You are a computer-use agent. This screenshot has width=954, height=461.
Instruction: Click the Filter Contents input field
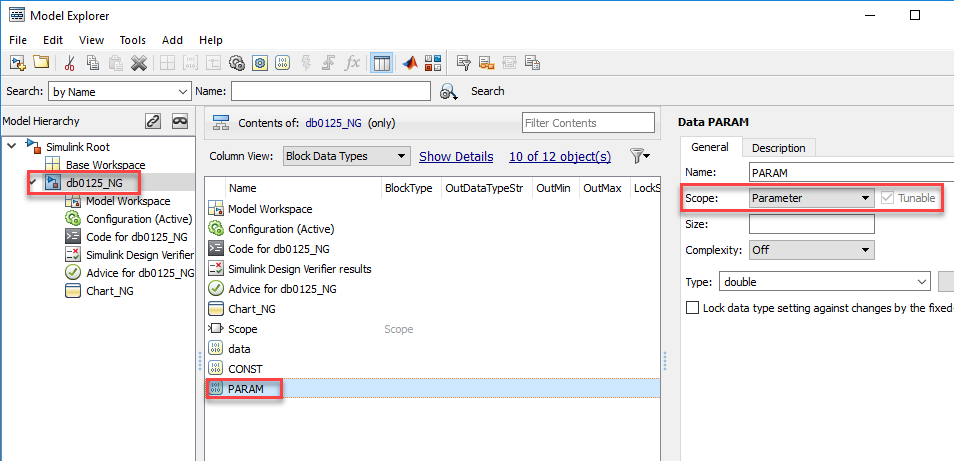tap(588, 123)
